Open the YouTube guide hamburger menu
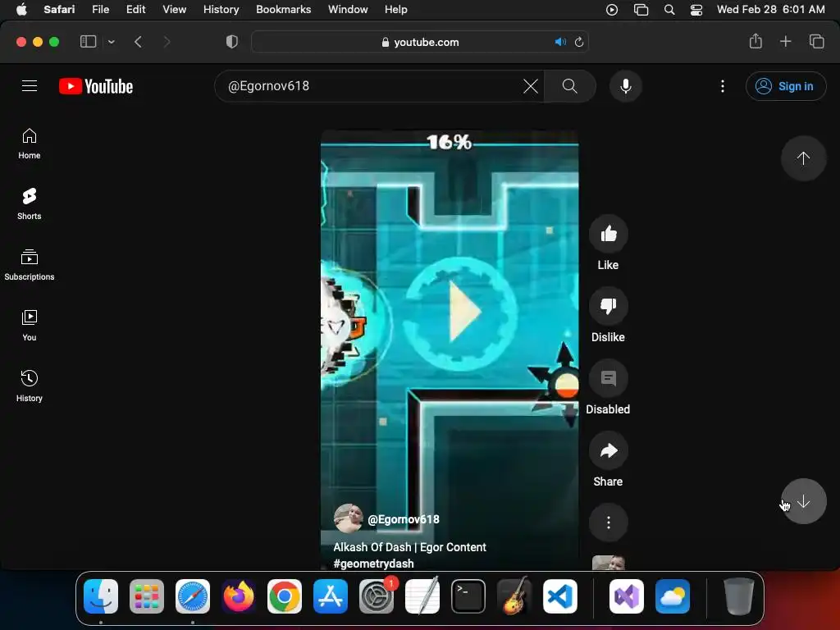 (30, 85)
